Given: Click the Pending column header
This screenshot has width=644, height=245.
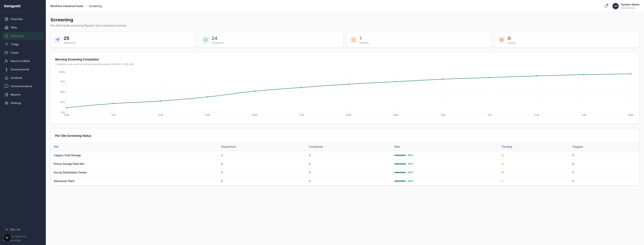Looking at the screenshot, I should point(507,147).
